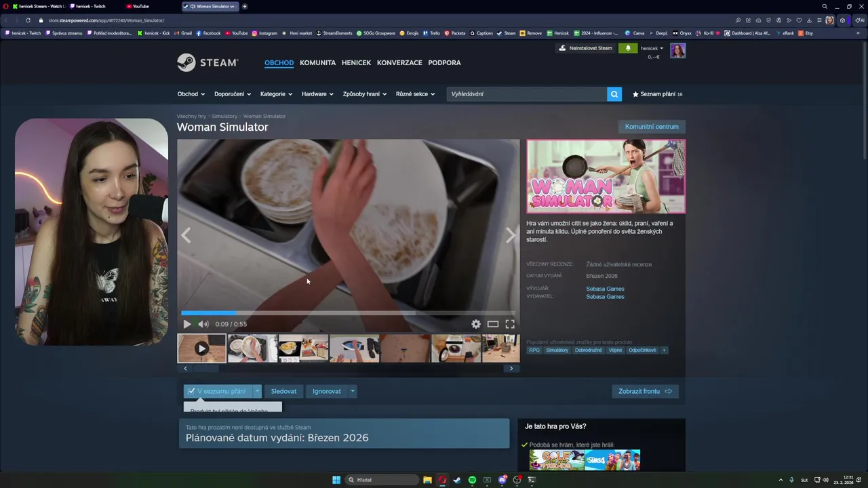Expand the Doporučení dropdown

233,94
